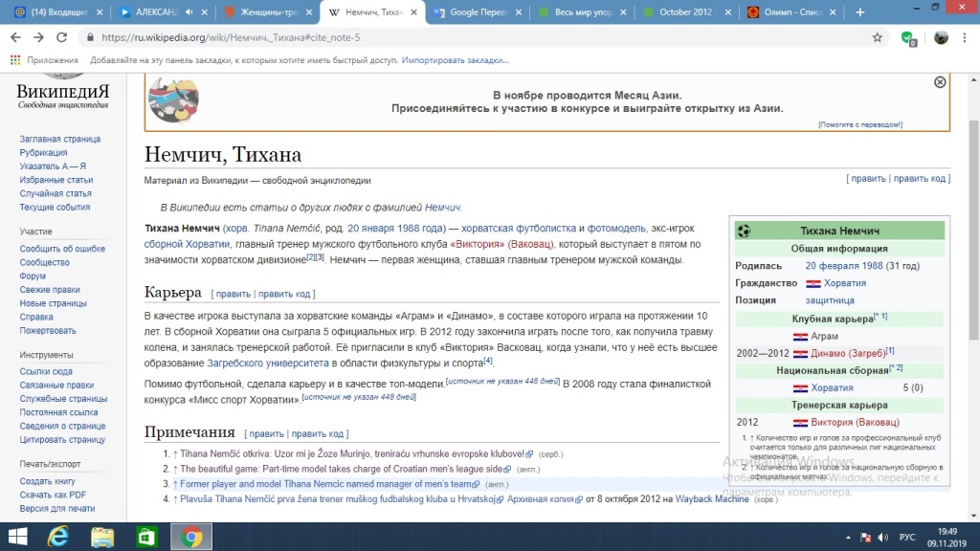Switch to the Олимп - Списо tab
Image resolution: width=980 pixels, height=551 pixels.
[791, 11]
